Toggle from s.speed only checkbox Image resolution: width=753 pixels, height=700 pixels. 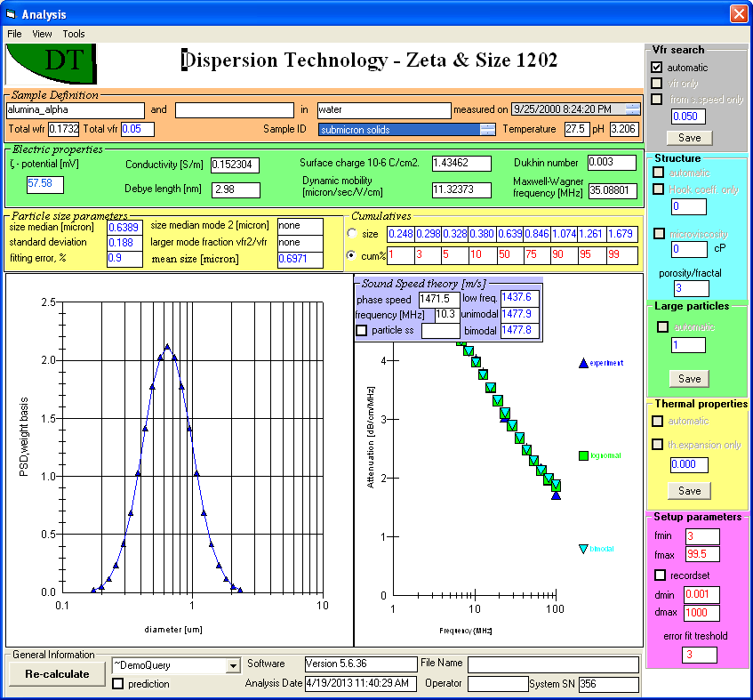pos(656,99)
